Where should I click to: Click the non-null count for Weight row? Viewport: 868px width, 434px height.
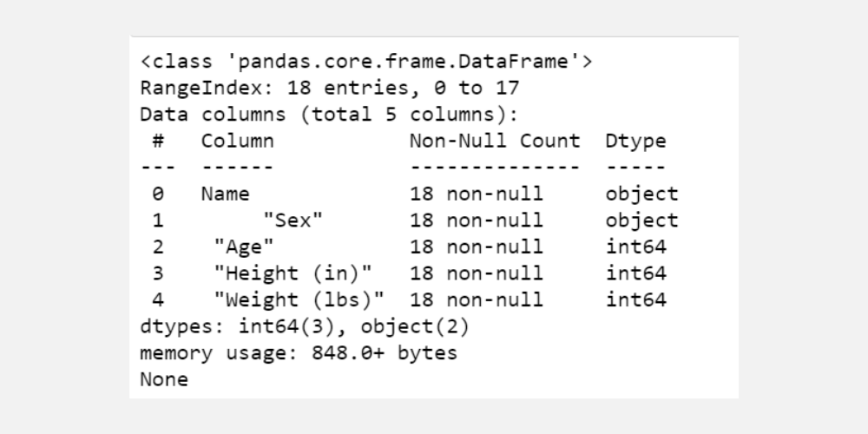tap(476, 300)
